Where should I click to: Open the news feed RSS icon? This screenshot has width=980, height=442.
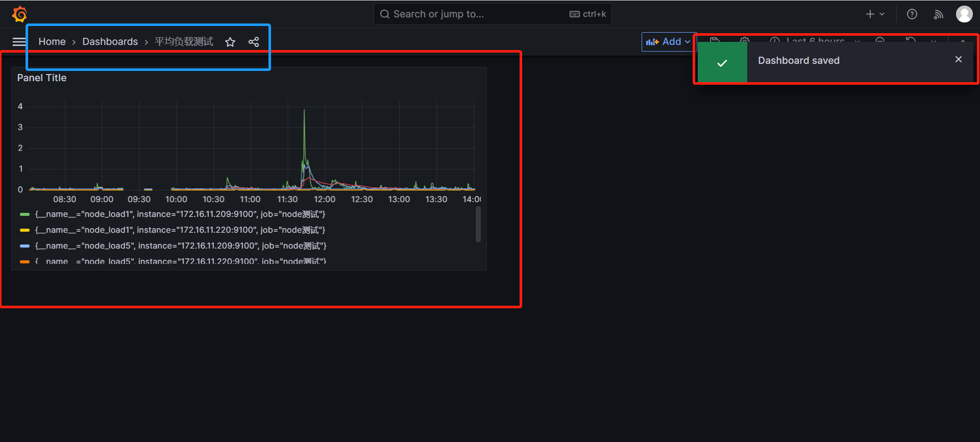point(938,14)
